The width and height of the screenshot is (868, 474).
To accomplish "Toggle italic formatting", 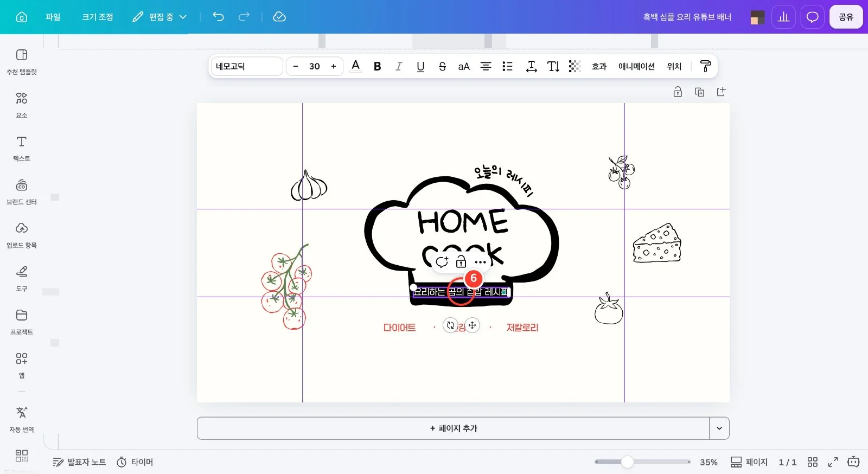I will pyautogui.click(x=399, y=66).
